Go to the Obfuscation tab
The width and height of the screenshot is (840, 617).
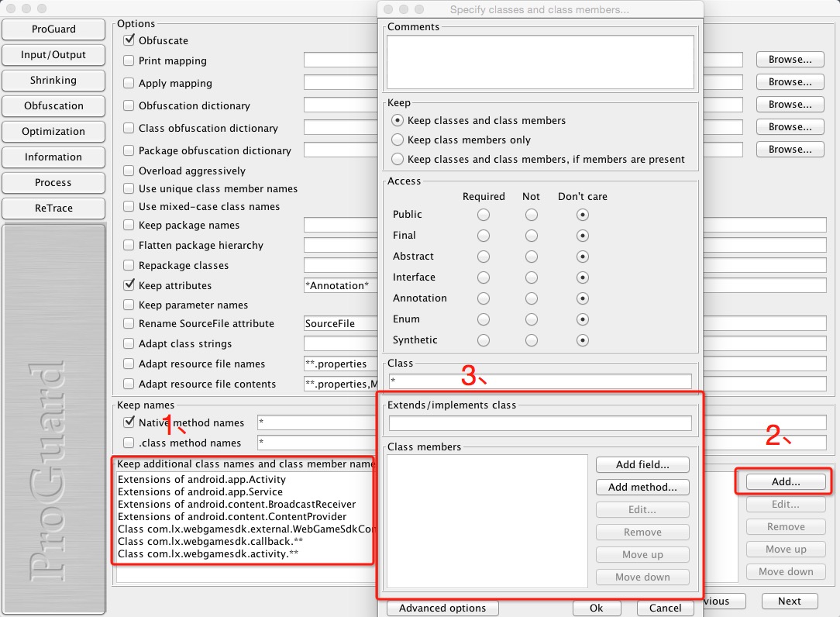coord(53,105)
